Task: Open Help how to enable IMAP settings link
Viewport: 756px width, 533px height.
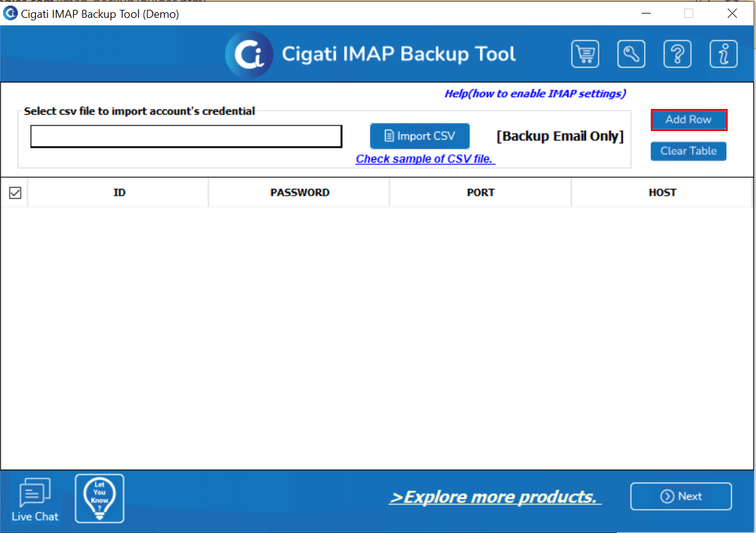Action: [535, 94]
